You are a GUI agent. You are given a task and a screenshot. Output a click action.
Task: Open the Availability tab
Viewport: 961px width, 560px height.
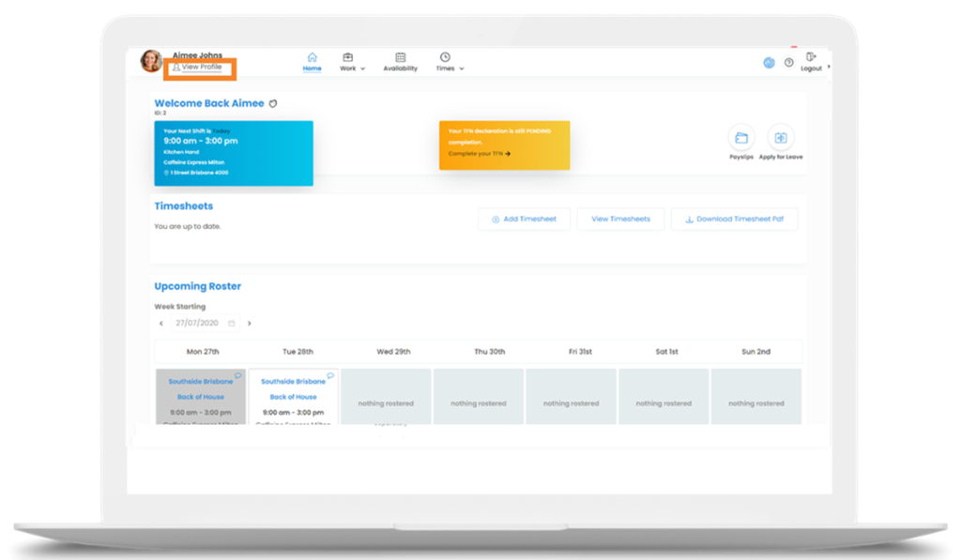[x=400, y=62]
